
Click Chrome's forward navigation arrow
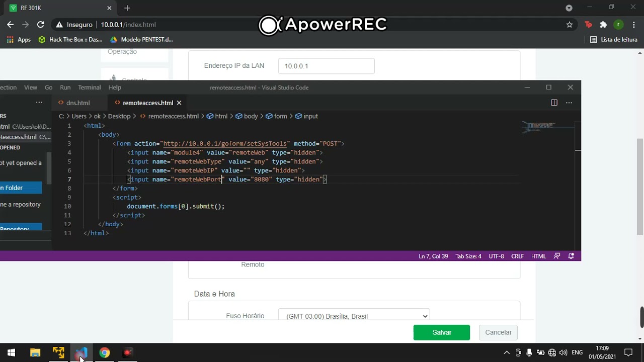(26, 25)
